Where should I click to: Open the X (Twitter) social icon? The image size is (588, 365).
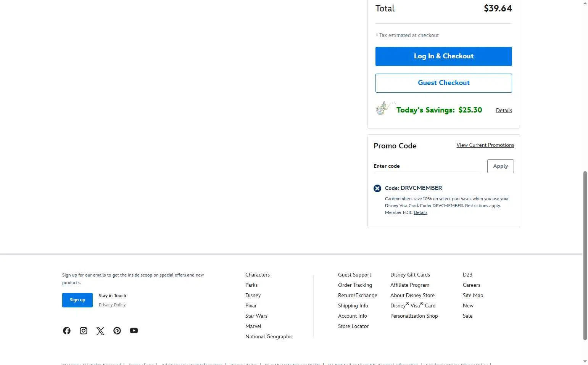tap(100, 331)
